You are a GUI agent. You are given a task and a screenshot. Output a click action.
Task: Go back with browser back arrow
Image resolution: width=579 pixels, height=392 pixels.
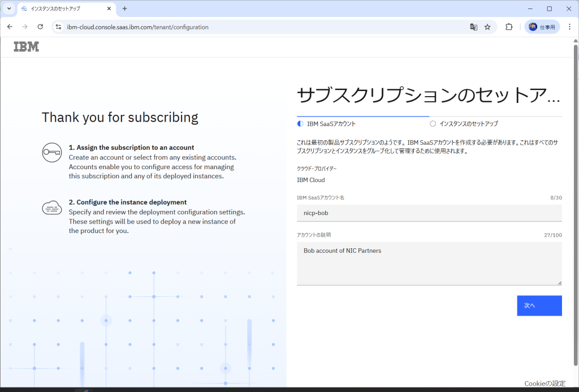10,27
